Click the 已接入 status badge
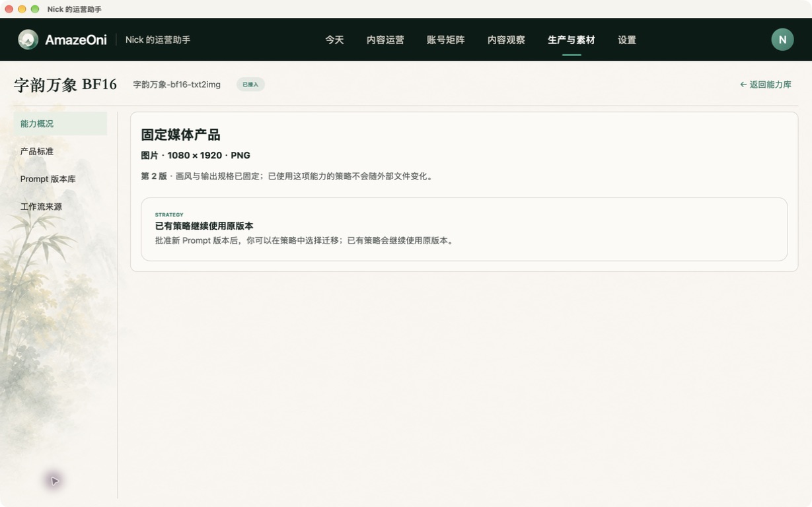The image size is (812, 507). tap(250, 84)
